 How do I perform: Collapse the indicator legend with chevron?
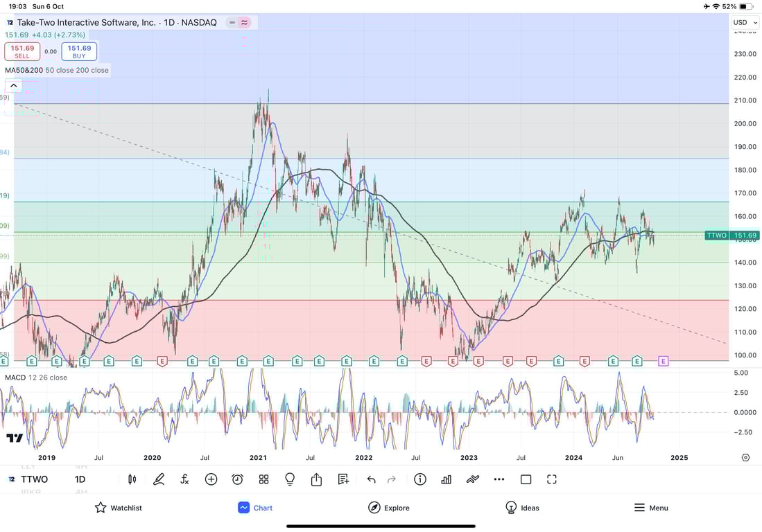coord(14,86)
